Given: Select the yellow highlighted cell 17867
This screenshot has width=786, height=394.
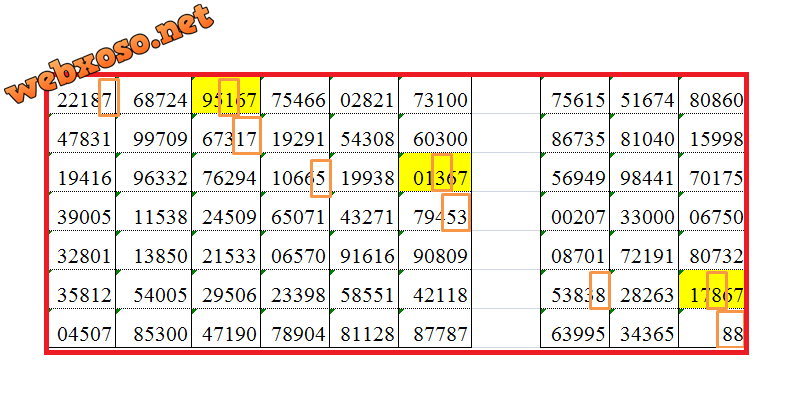Looking at the screenshot, I should (x=712, y=289).
